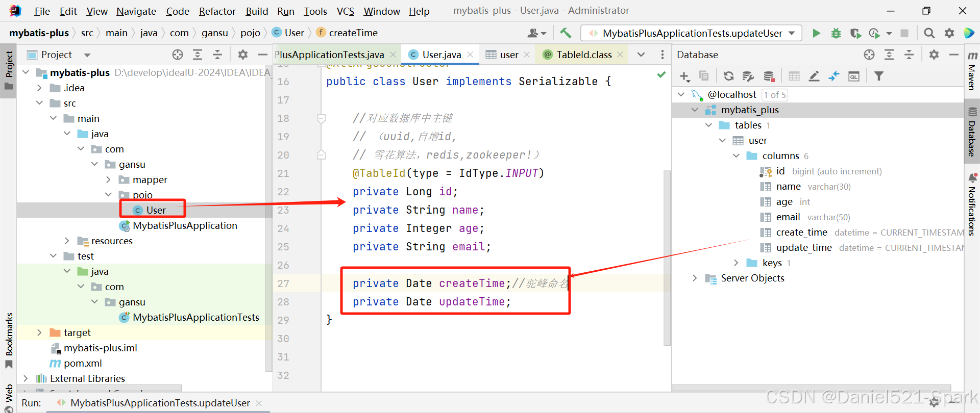This screenshot has height=413, width=980.
Task: Open run configuration dropdown MybatisPlusApplicationTests.updateUser
Action: (x=691, y=33)
